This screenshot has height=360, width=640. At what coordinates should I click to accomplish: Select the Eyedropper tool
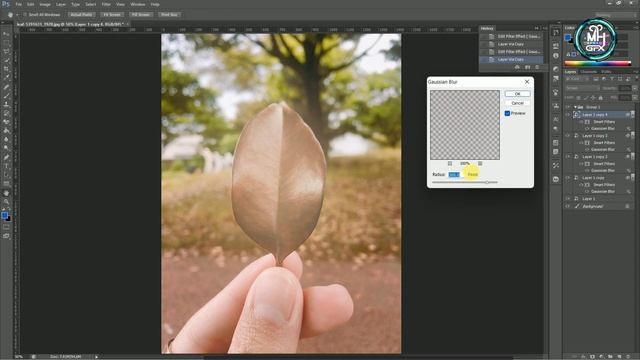coord(6,78)
